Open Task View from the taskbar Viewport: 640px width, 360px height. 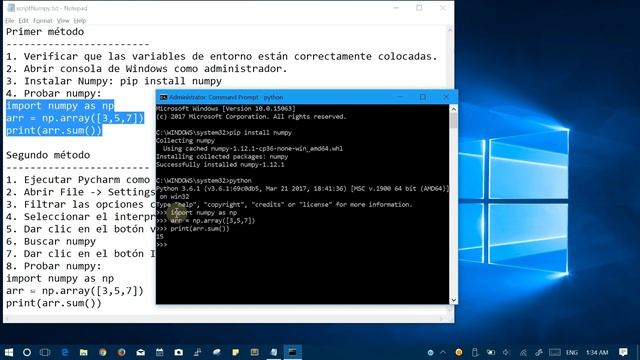[45, 352]
